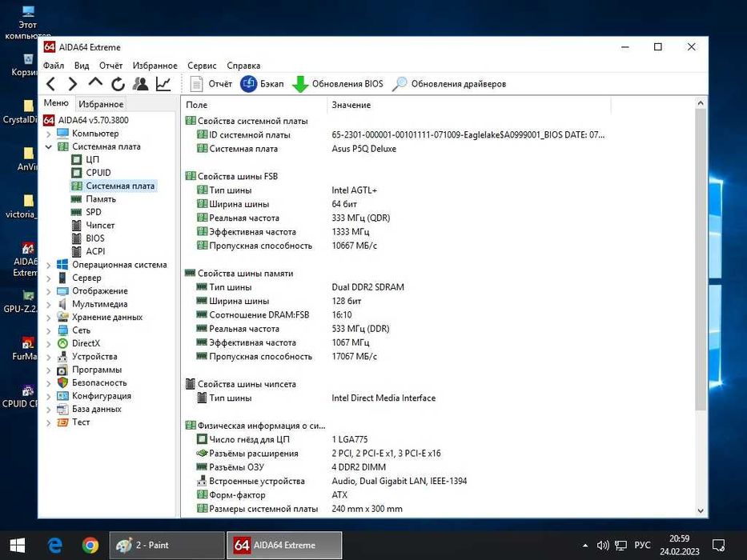Open the Отчёт menu in menu bar
Image resolution: width=747 pixels, height=560 pixels.
(110, 66)
